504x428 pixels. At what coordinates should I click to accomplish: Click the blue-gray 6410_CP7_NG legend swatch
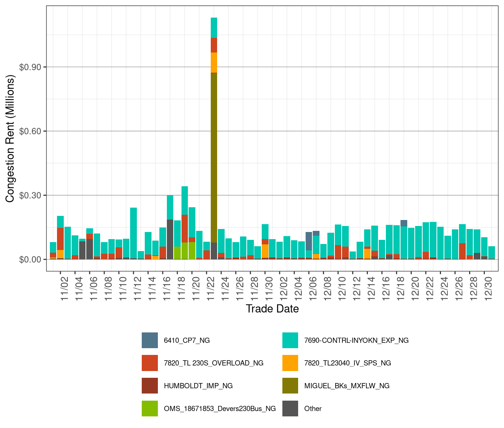coord(150,341)
